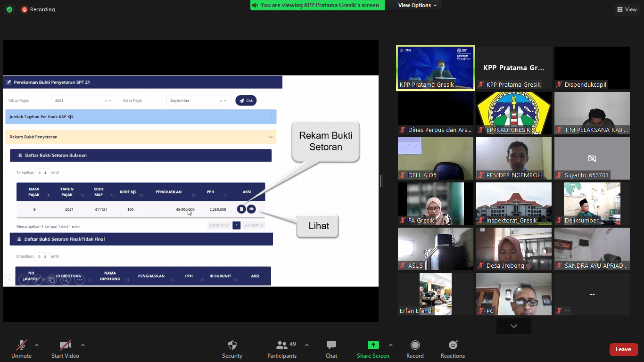
Task: Click the Security shield icon
Action: pos(232,345)
